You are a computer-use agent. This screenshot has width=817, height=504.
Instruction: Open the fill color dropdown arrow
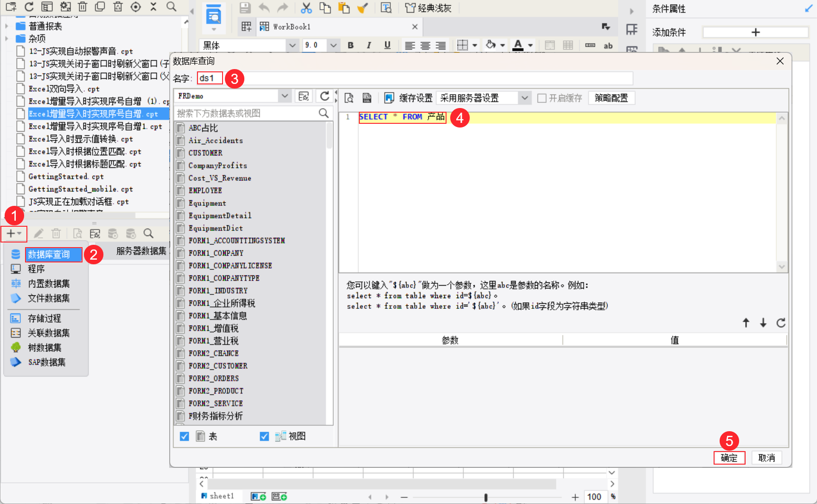coord(503,45)
